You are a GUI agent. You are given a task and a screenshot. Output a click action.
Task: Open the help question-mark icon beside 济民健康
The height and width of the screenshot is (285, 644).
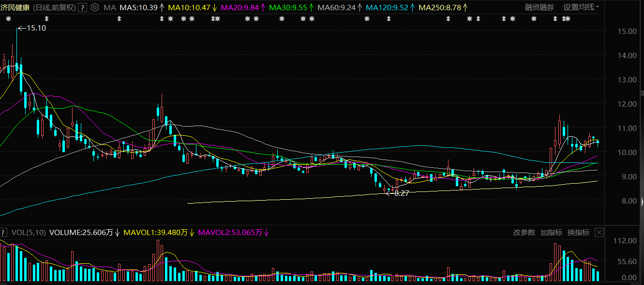point(83,7)
